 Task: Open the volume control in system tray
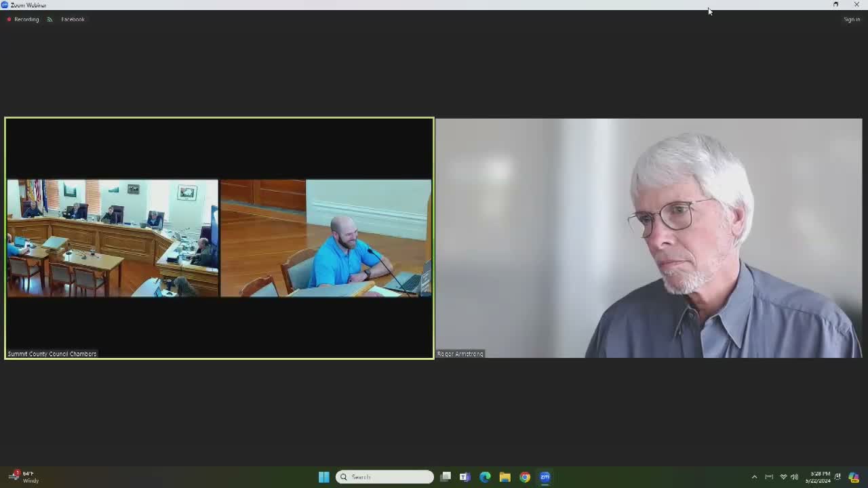[x=794, y=477]
